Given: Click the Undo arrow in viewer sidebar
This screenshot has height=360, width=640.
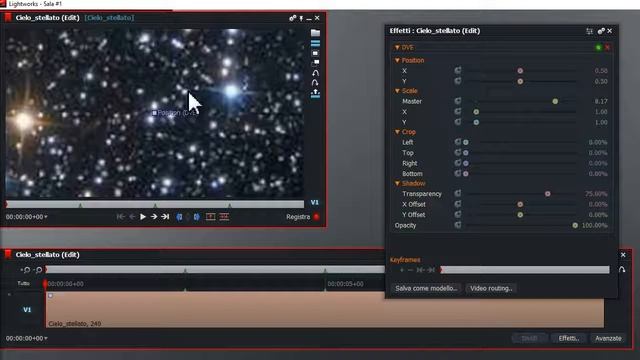Looking at the screenshot, I should pyautogui.click(x=315, y=73).
